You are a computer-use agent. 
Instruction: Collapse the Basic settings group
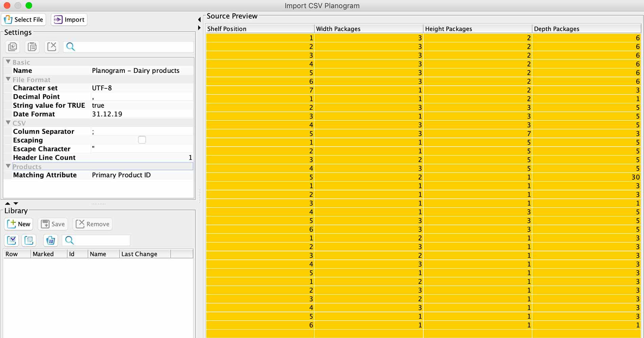[x=8, y=62]
